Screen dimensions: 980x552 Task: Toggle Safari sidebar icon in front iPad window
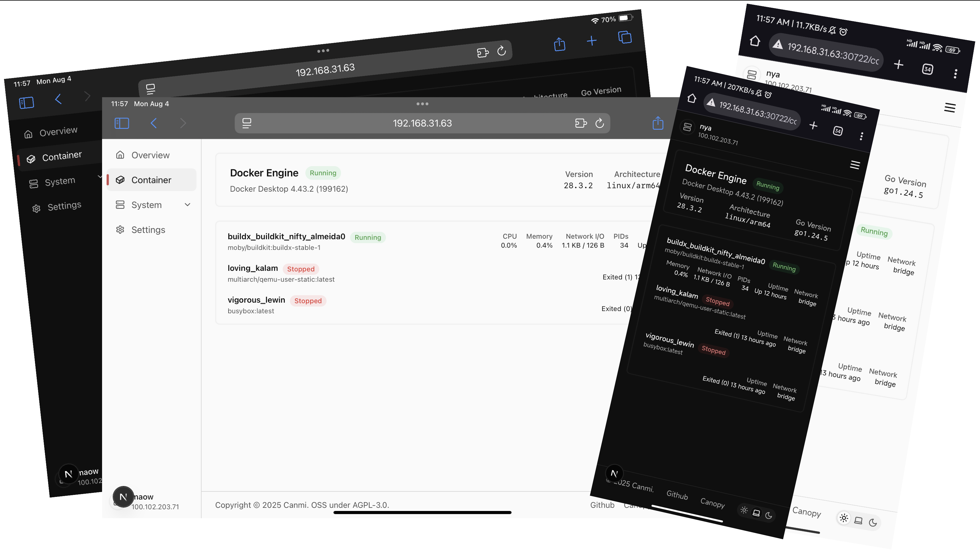122,123
